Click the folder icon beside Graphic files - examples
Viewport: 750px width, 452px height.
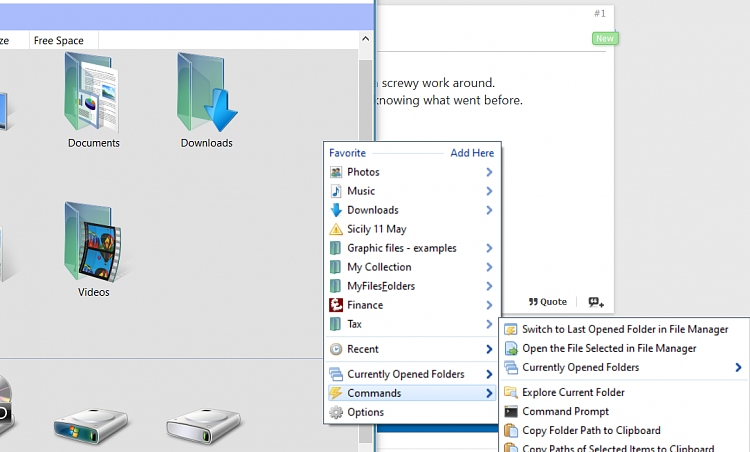pyautogui.click(x=335, y=248)
